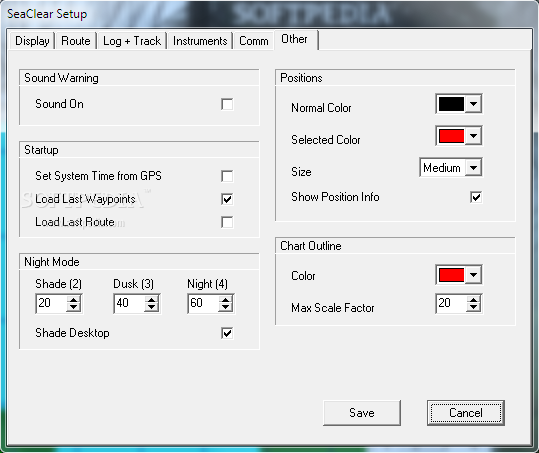Enable the Sound On checkbox

[227, 104]
